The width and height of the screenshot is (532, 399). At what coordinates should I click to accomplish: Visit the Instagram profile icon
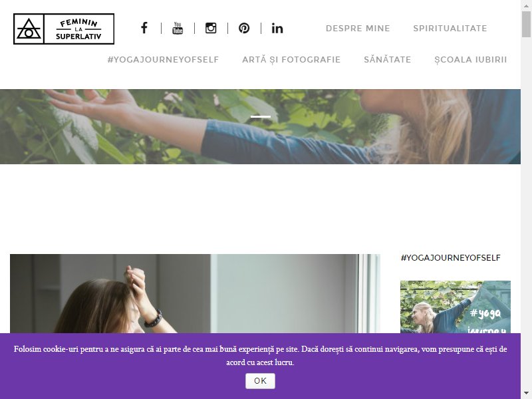point(211,28)
